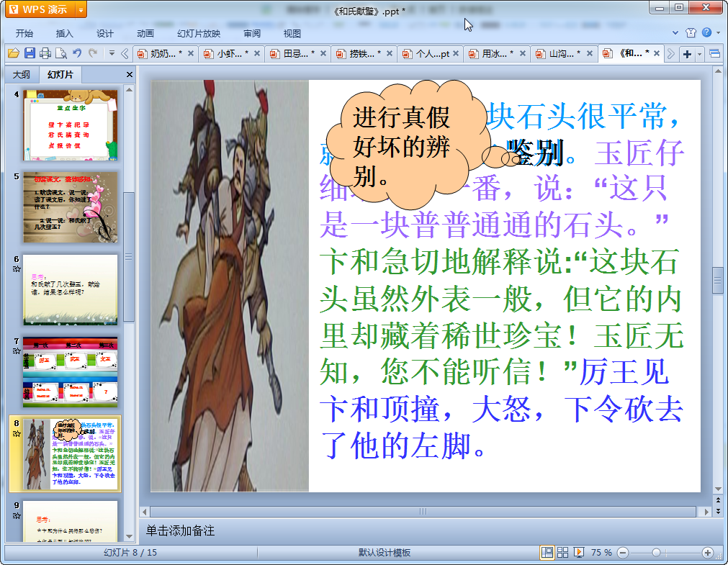
Task: Select slide 5 thumbnail 初读课文
Action: 70,207
